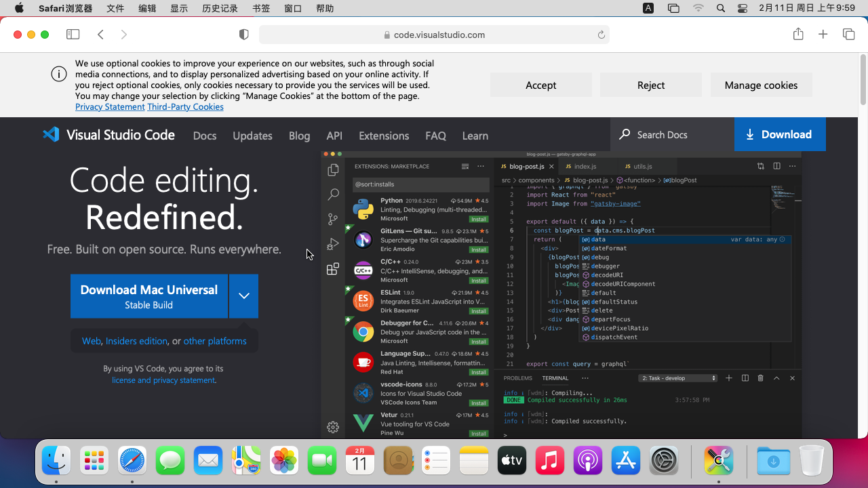Screen dimensions: 868x488
Task: Open the Insiders edition link
Action: (x=136, y=341)
